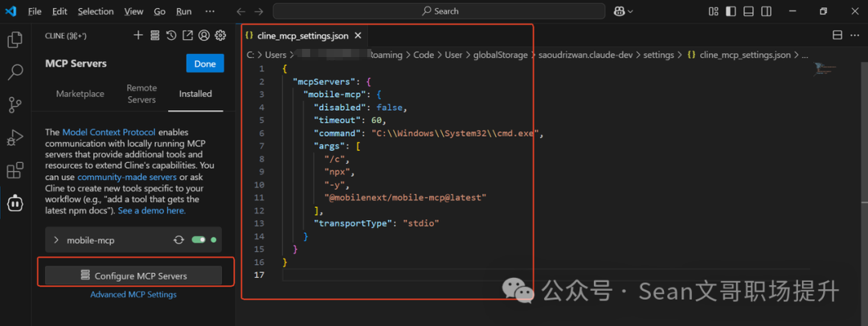The image size is (868, 326).
Task: Click the "timeout": 60 line in editor
Action: [x=350, y=120]
